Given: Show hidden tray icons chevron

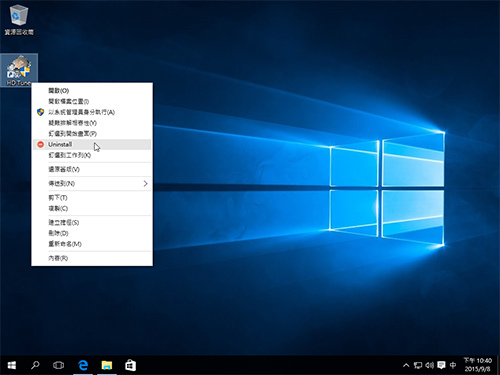Looking at the screenshot, I should (406, 365).
